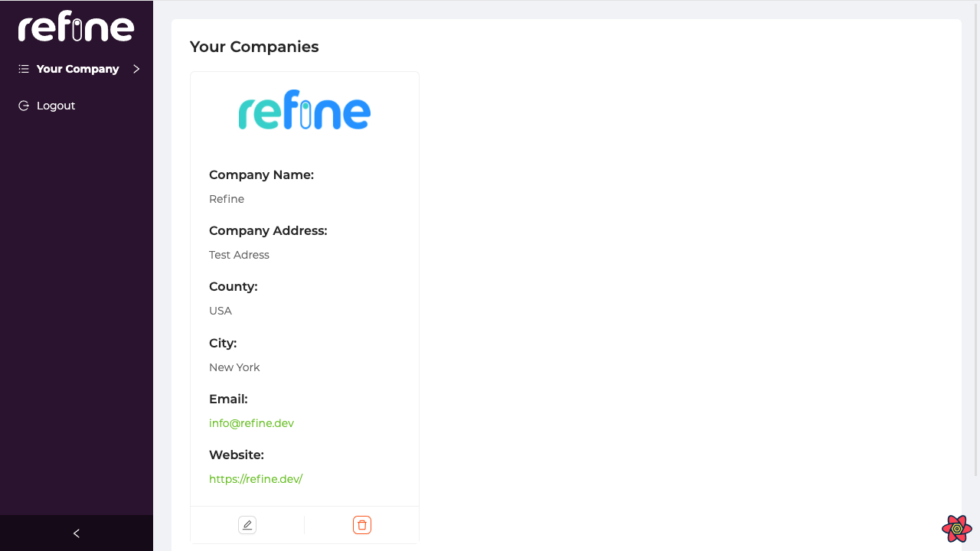This screenshot has width=980, height=551.
Task: Click the edit pencil icon on company card
Action: (247, 525)
